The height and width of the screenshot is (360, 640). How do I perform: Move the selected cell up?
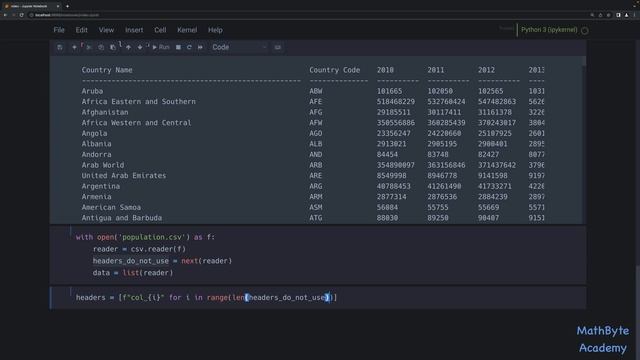coord(128,47)
